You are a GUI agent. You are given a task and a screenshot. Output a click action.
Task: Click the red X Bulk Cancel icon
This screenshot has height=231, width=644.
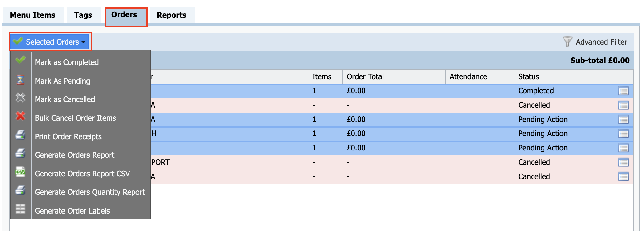(20, 116)
